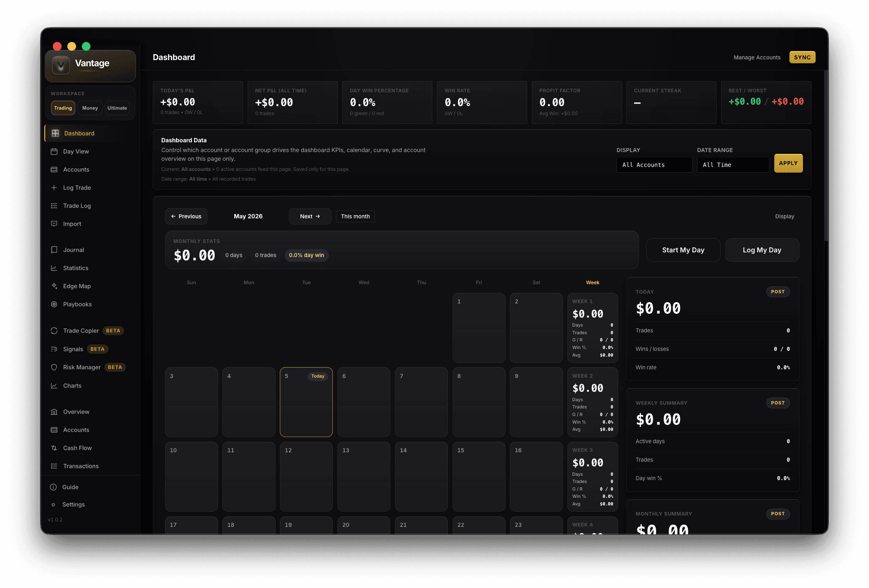
Task: Click the Journal book icon
Action: [x=54, y=250]
